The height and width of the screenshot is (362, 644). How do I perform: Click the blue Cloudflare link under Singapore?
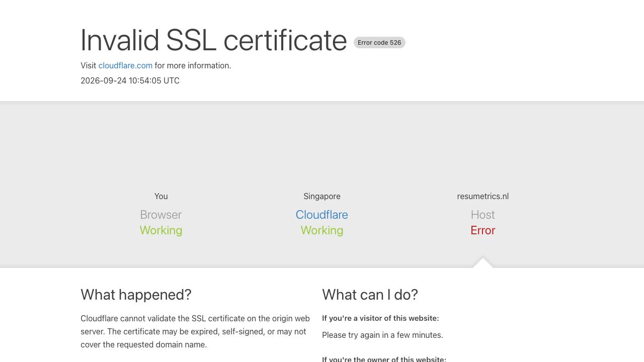[x=322, y=215]
